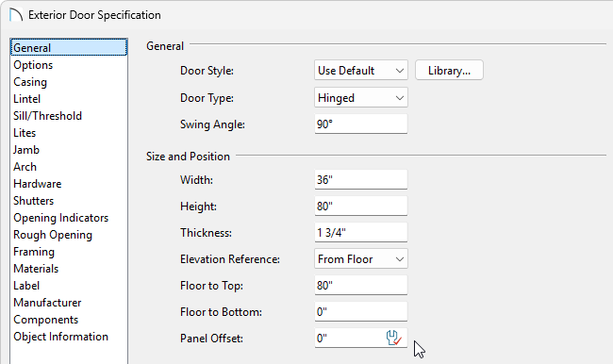Click the Floor to Top field
This screenshot has width=613, height=364.
361,285
